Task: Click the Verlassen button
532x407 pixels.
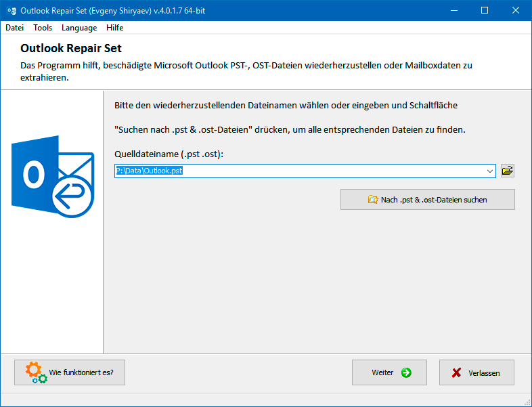Action: (x=476, y=372)
